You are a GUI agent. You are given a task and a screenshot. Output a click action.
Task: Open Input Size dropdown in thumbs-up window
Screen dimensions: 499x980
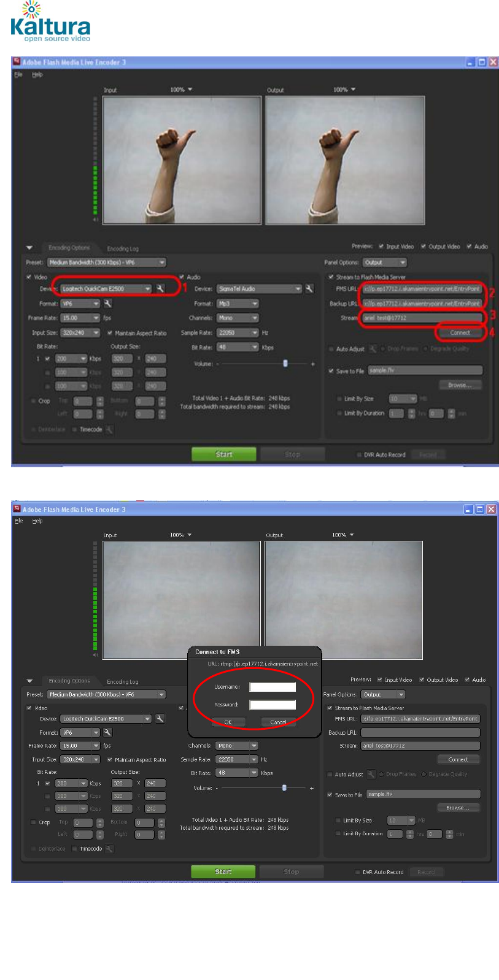pos(80,332)
